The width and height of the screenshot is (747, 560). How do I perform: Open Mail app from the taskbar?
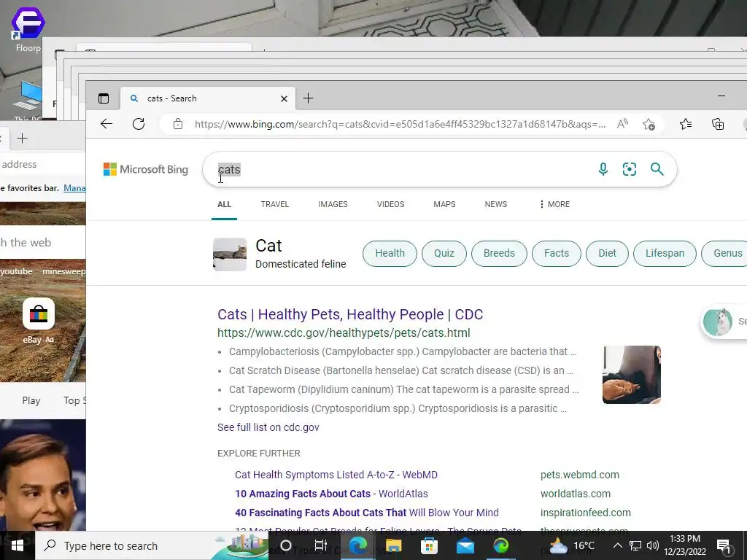click(x=465, y=545)
